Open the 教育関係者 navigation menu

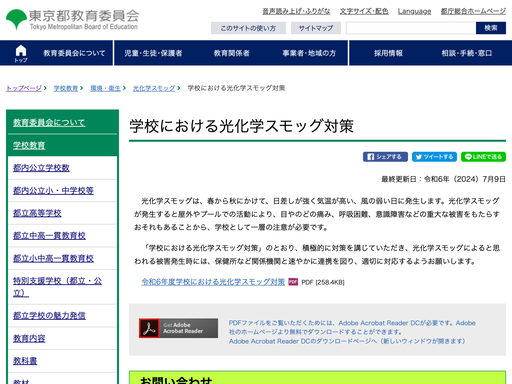pyautogui.click(x=231, y=53)
